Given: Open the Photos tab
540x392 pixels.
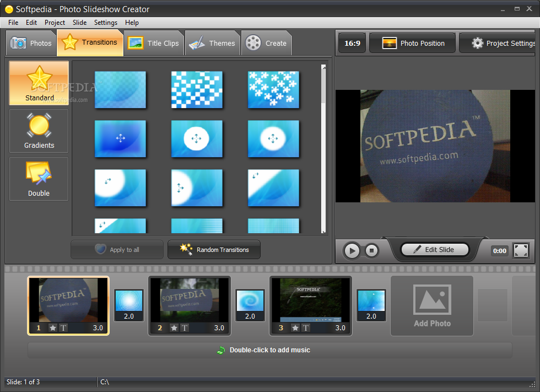Looking at the screenshot, I should click(x=31, y=43).
